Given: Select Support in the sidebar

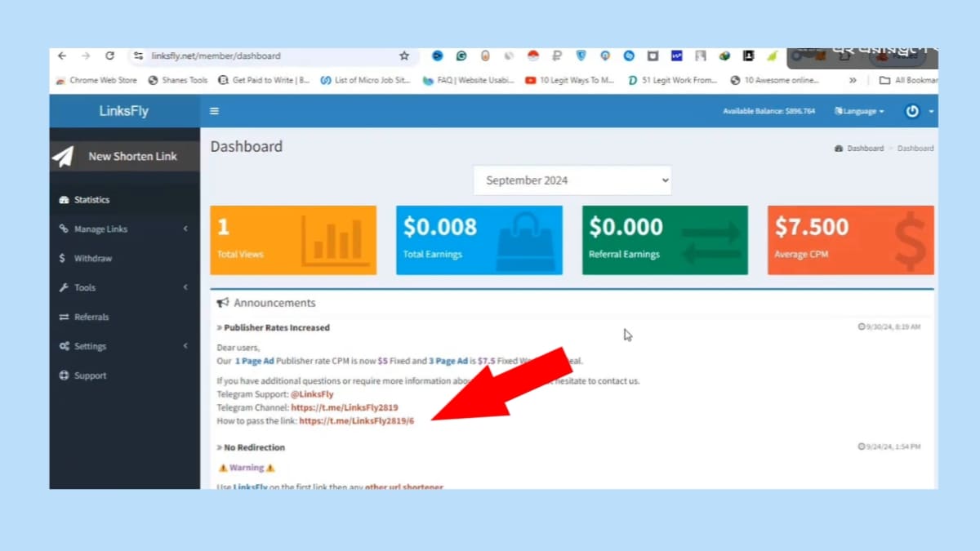Looking at the screenshot, I should point(90,376).
